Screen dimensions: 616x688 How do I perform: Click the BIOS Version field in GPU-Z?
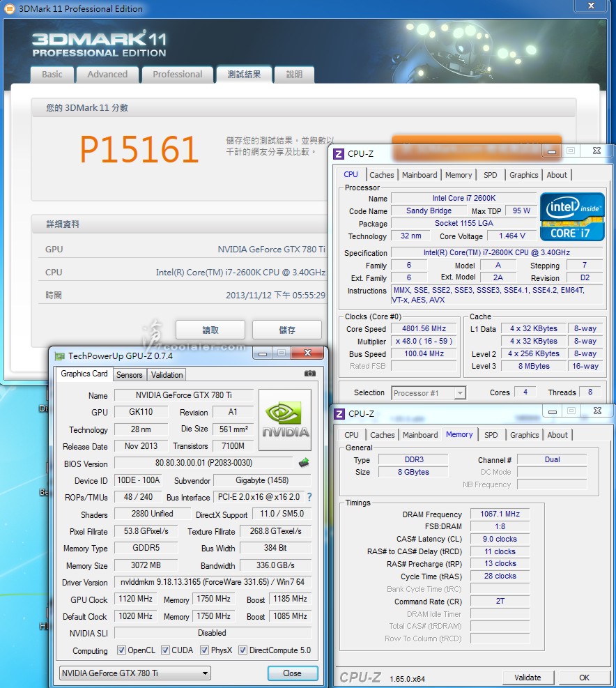pyautogui.click(x=203, y=462)
